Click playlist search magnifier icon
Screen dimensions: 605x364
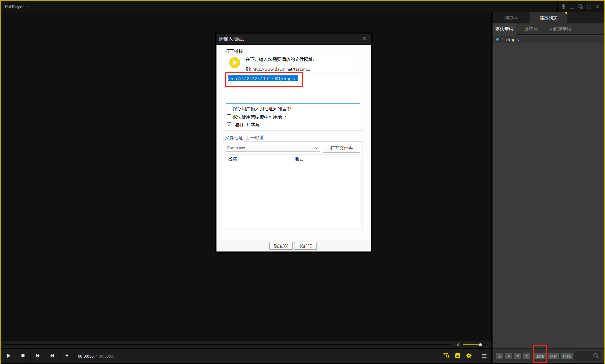click(x=596, y=356)
